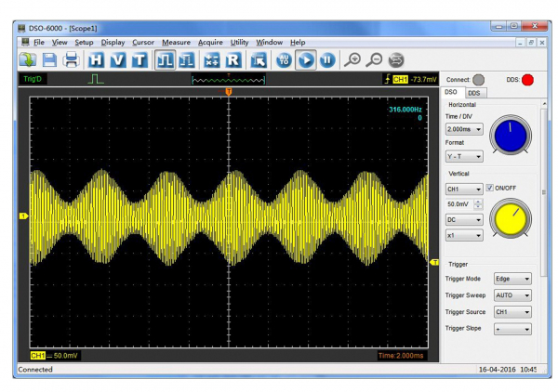
Task: Open the Time/DIV 2.000ms dropdown
Action: coord(464,130)
